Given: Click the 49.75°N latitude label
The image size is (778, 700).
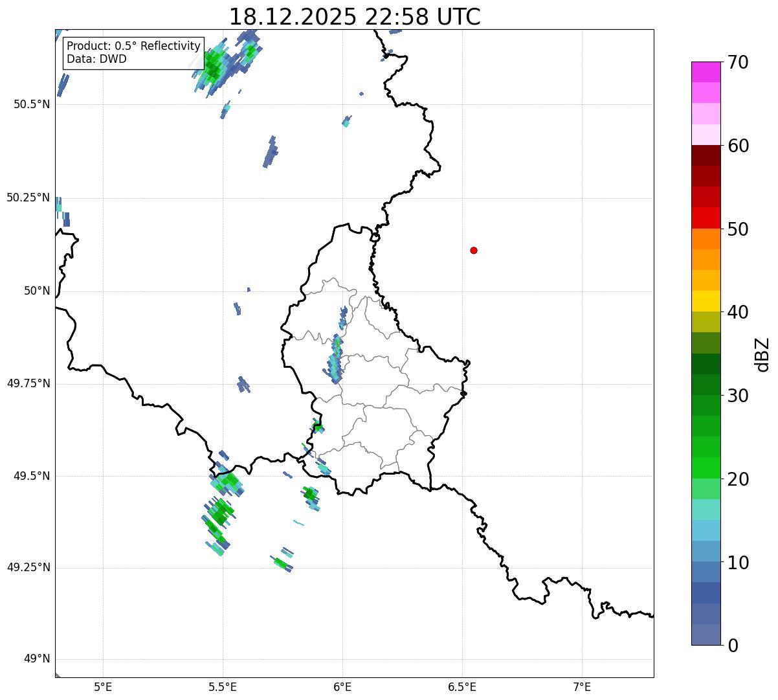Looking at the screenshot, I should pos(28,383).
